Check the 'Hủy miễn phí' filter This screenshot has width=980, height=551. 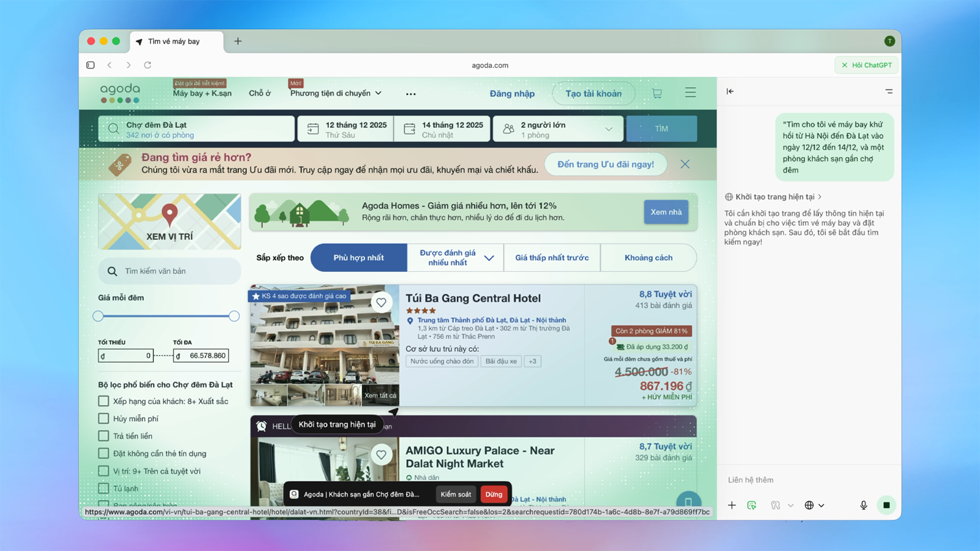pyautogui.click(x=104, y=419)
